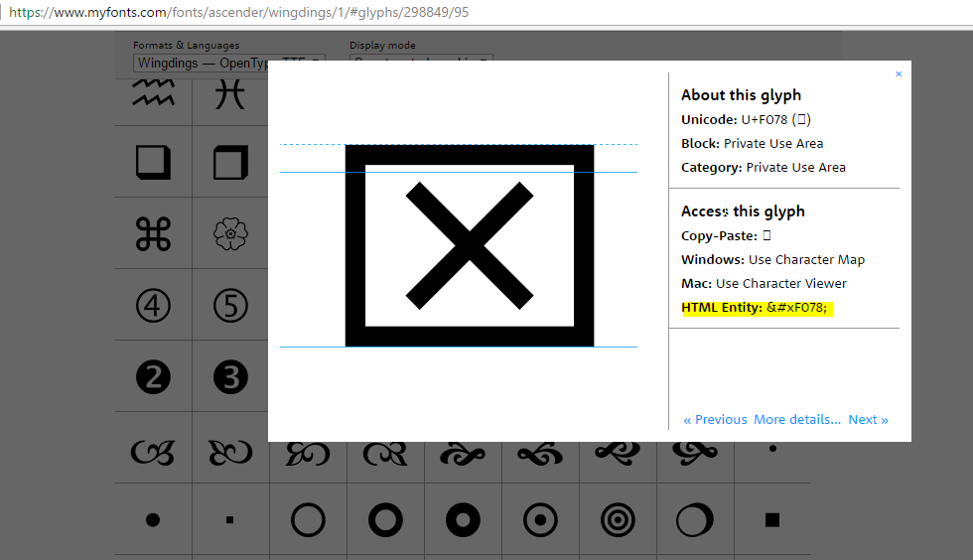Viewport: 973px width, 560px height.
Task: Click the About this glyph heading
Action: point(741,95)
